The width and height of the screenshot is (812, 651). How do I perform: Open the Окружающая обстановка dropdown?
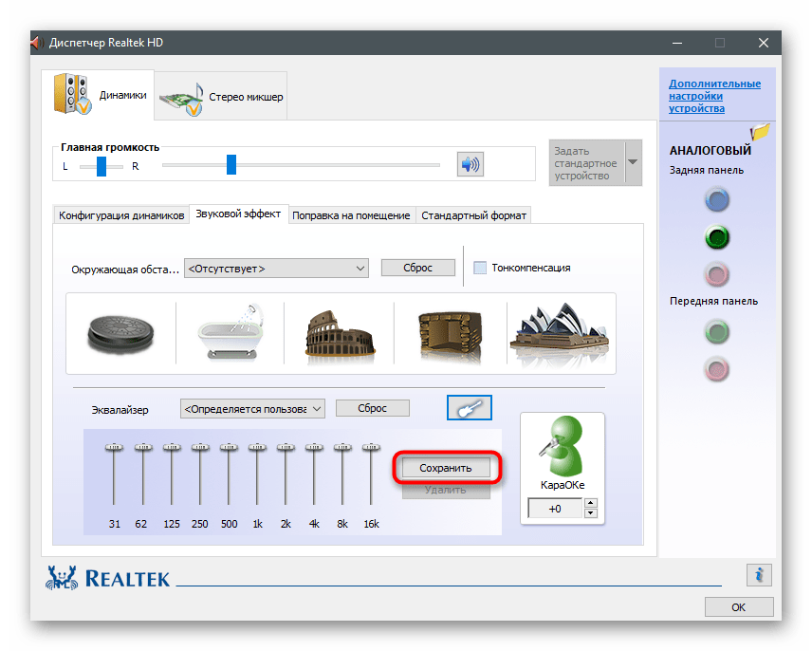pos(276,269)
